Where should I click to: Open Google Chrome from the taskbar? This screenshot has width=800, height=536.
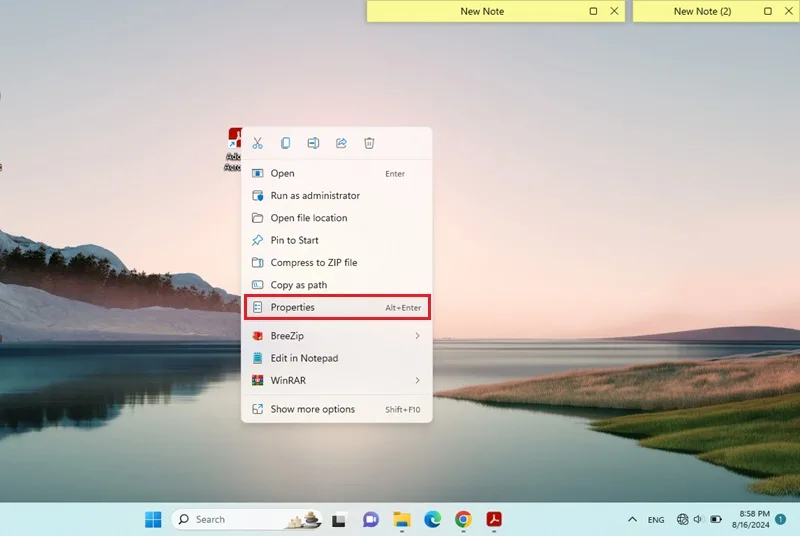463,520
